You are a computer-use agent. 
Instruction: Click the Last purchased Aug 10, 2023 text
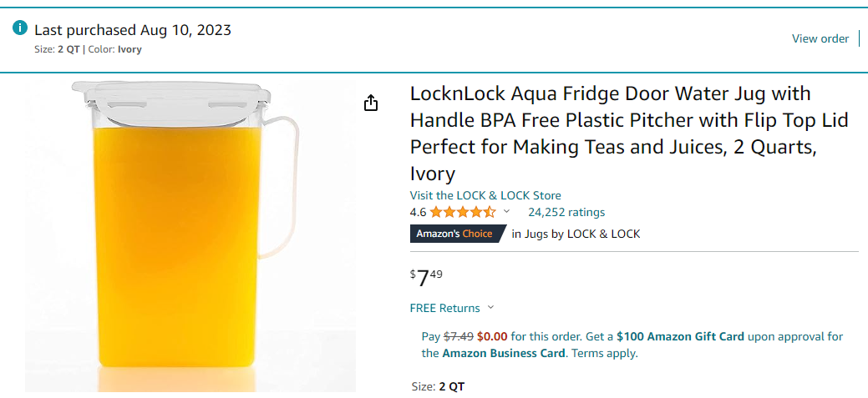tap(133, 30)
